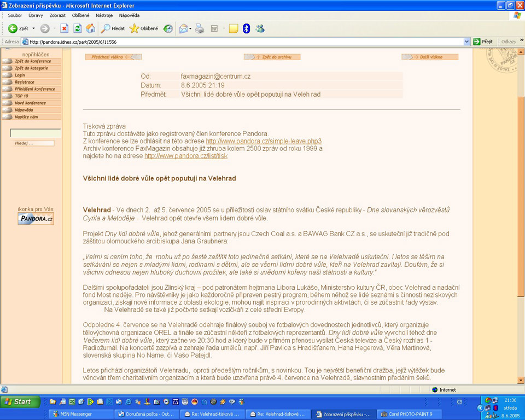
Task: Click the Pandora.cz logo icon in sidebar
Action: pos(36,219)
